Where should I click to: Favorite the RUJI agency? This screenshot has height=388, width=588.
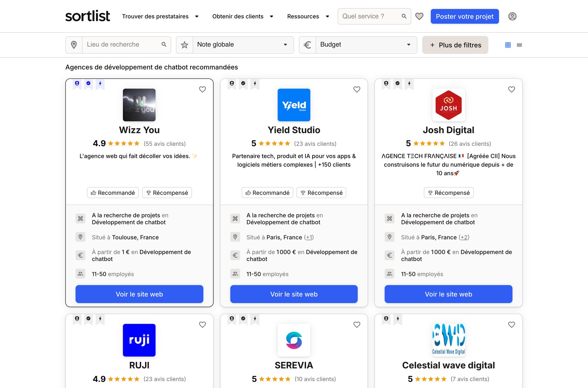pos(203,325)
